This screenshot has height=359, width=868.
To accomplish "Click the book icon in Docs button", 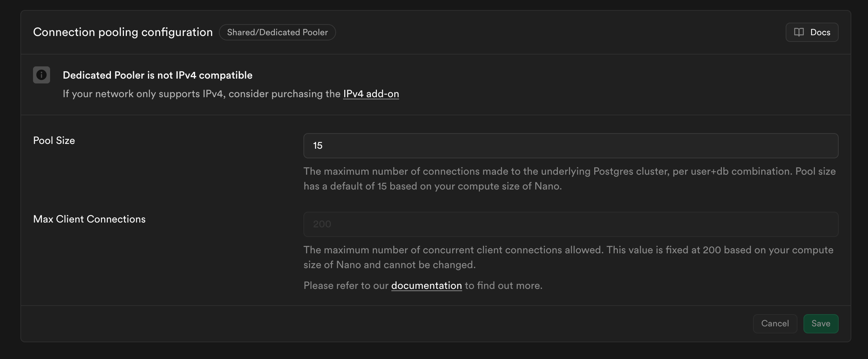I will click(x=799, y=32).
